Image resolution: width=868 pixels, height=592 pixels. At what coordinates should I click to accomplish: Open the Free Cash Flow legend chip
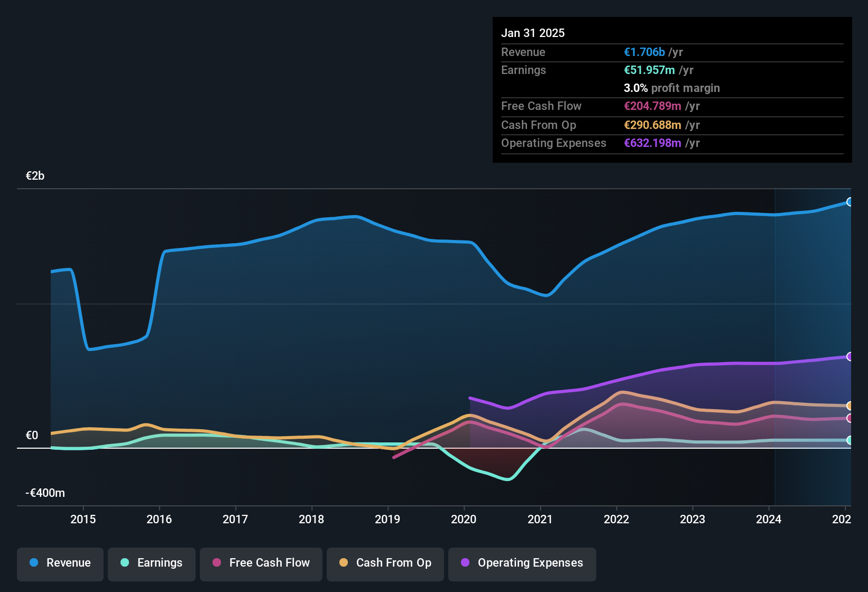click(261, 563)
